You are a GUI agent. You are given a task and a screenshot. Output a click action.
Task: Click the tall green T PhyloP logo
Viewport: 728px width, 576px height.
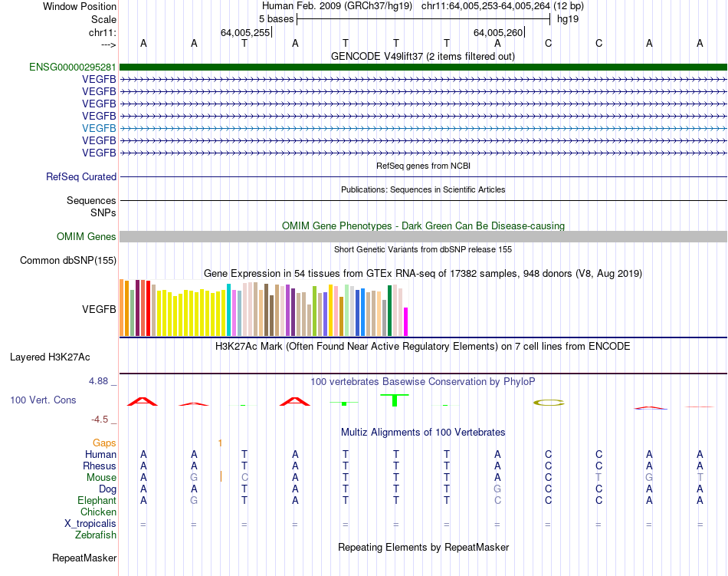coord(395,400)
